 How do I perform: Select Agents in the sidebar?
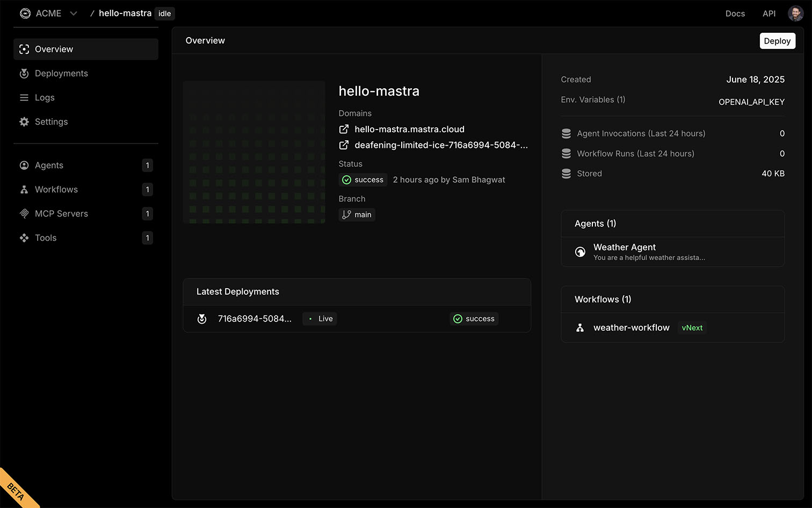pyautogui.click(x=49, y=166)
